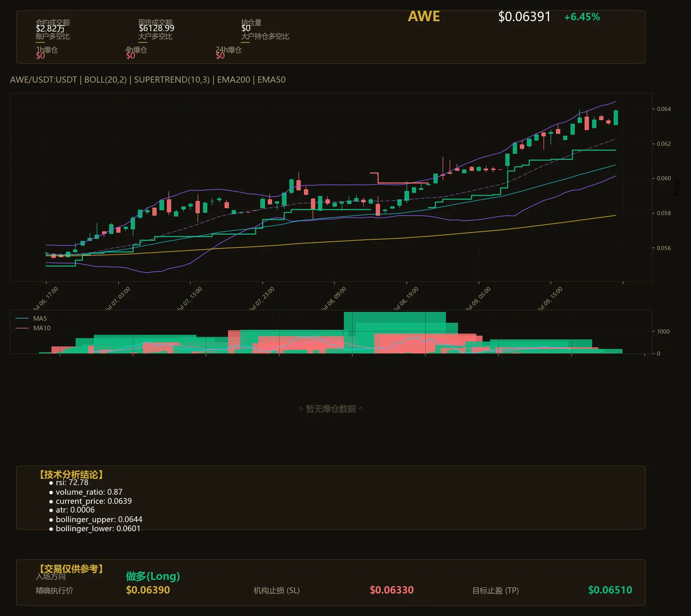The width and height of the screenshot is (691, 616).
Task: Click the 账户多空比 label
Action: [x=53, y=36]
